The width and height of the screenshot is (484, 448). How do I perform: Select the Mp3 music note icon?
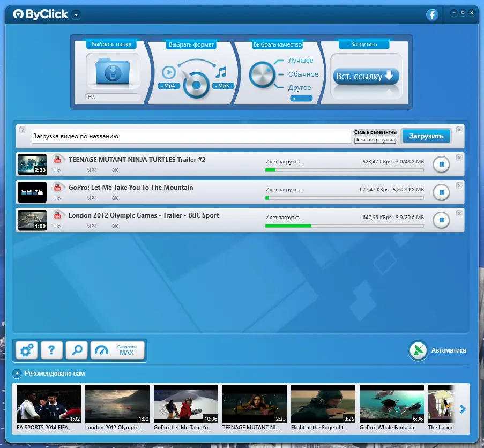tap(221, 72)
